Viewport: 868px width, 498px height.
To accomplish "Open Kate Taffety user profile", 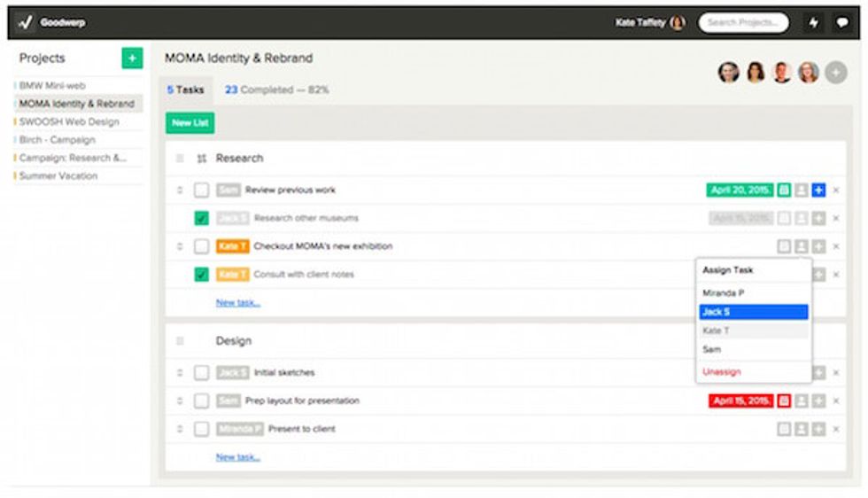I will [650, 23].
